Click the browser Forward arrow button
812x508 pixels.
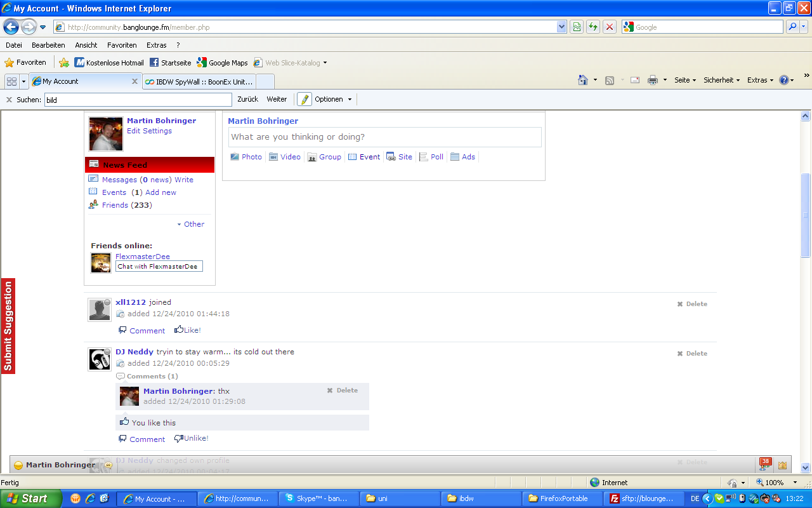click(29, 27)
